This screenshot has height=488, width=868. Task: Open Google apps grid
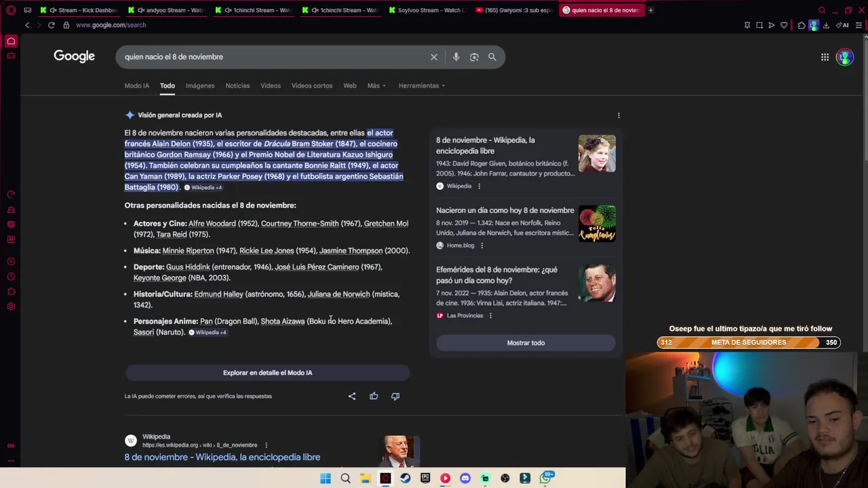pyautogui.click(x=825, y=58)
